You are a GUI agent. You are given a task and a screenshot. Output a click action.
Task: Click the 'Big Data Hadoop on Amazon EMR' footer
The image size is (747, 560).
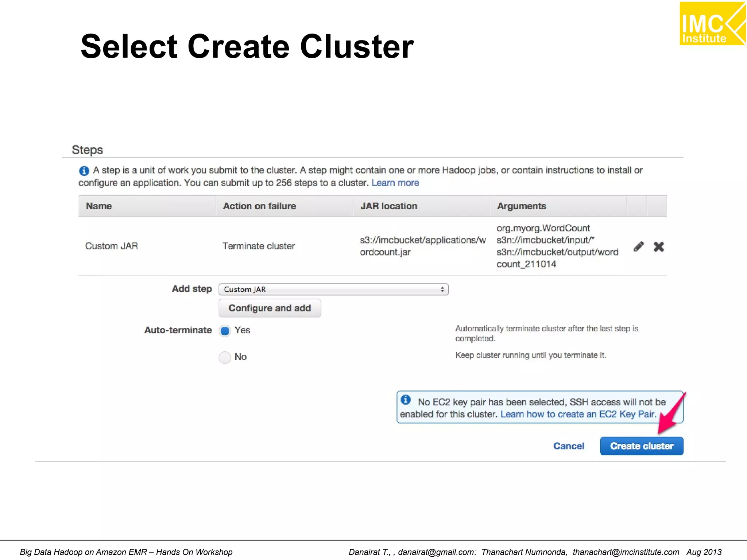(x=126, y=552)
